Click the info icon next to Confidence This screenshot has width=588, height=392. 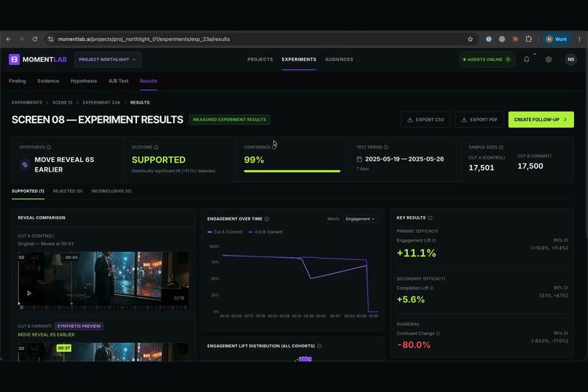[274, 147]
